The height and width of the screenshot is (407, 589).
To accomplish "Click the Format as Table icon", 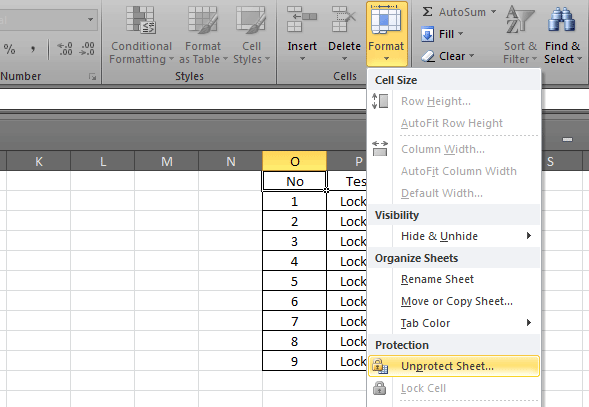I will (203, 21).
